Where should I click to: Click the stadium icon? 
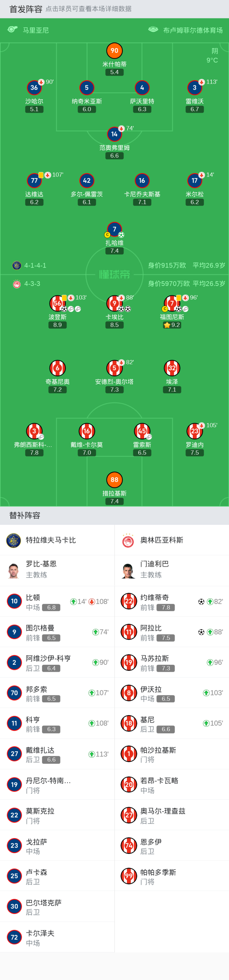[153, 30]
